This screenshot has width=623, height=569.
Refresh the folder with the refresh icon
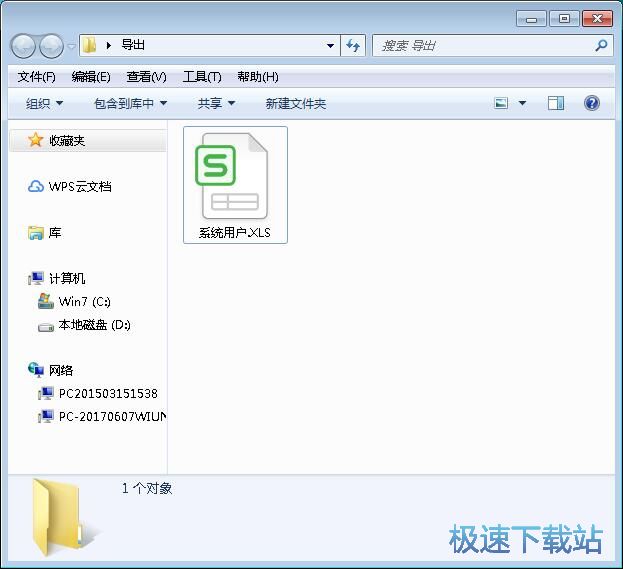[x=353, y=46]
